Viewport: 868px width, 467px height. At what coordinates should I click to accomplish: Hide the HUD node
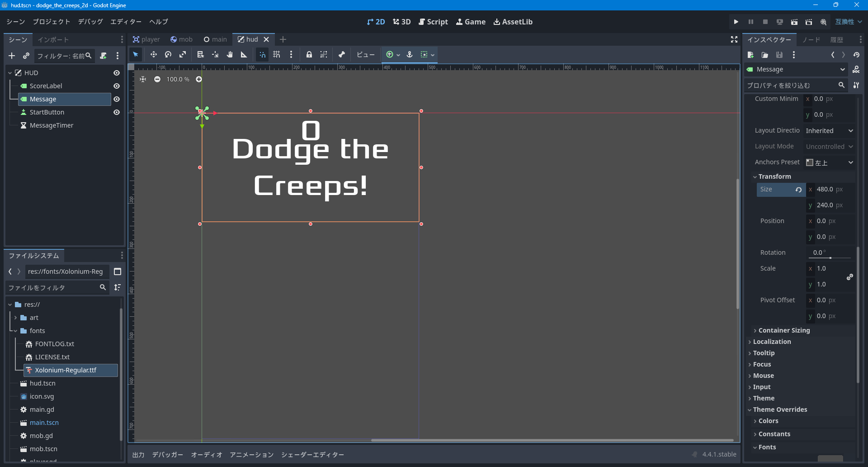click(117, 73)
